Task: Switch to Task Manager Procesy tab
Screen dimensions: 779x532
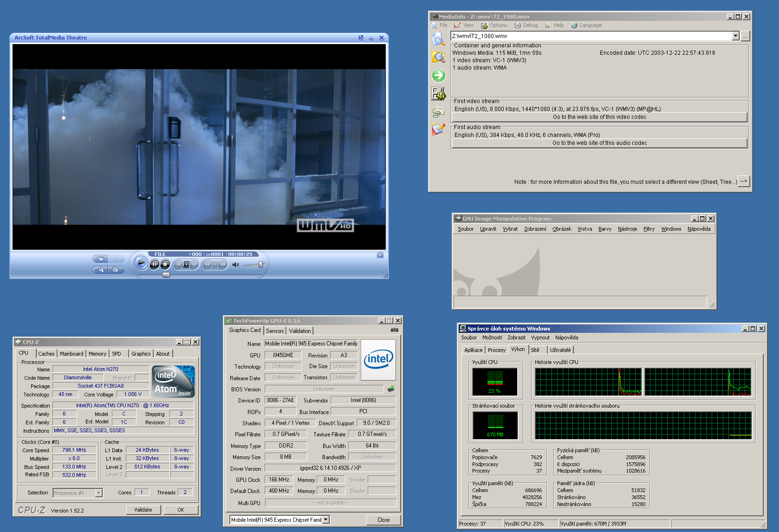Action: tap(496, 350)
